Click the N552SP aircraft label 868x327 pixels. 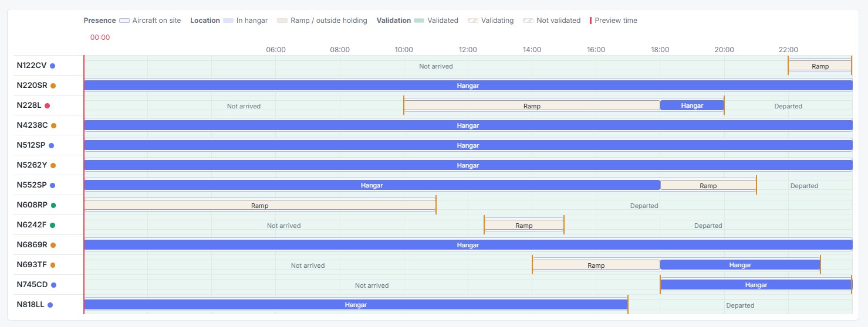click(x=32, y=185)
